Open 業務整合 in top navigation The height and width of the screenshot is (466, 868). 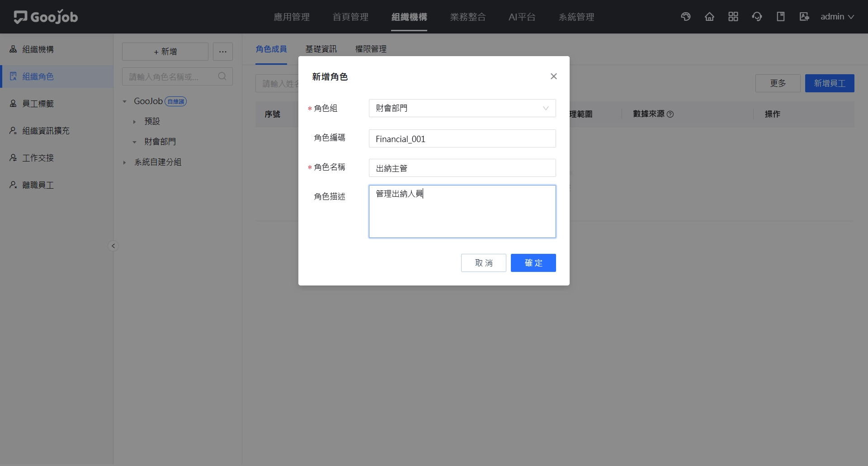tap(468, 17)
